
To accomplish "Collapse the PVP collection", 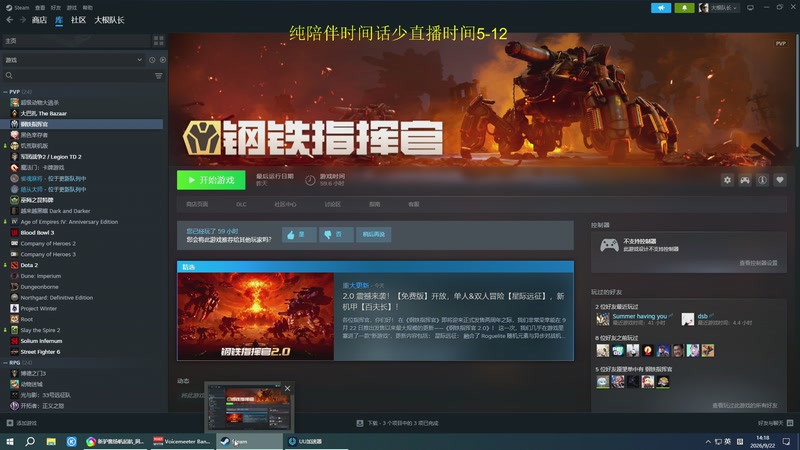I will point(5,92).
